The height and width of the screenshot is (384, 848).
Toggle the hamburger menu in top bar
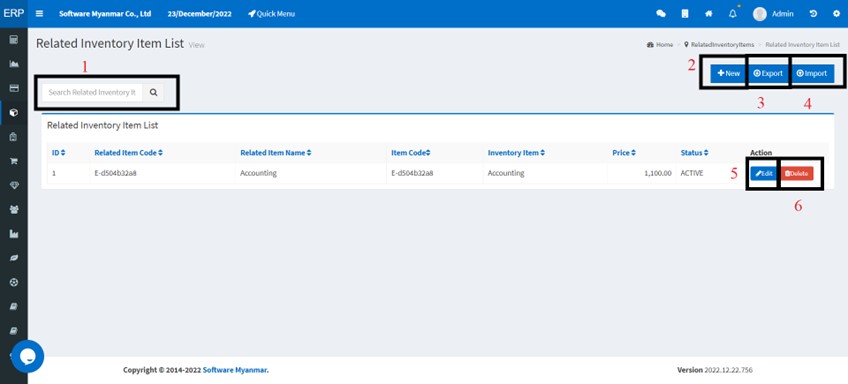39,14
